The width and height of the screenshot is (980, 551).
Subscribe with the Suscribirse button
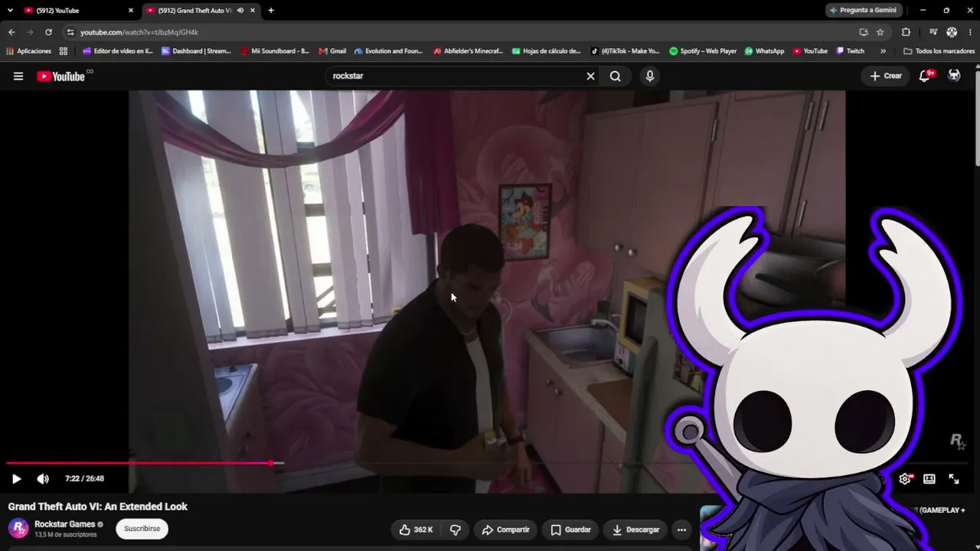pos(142,529)
